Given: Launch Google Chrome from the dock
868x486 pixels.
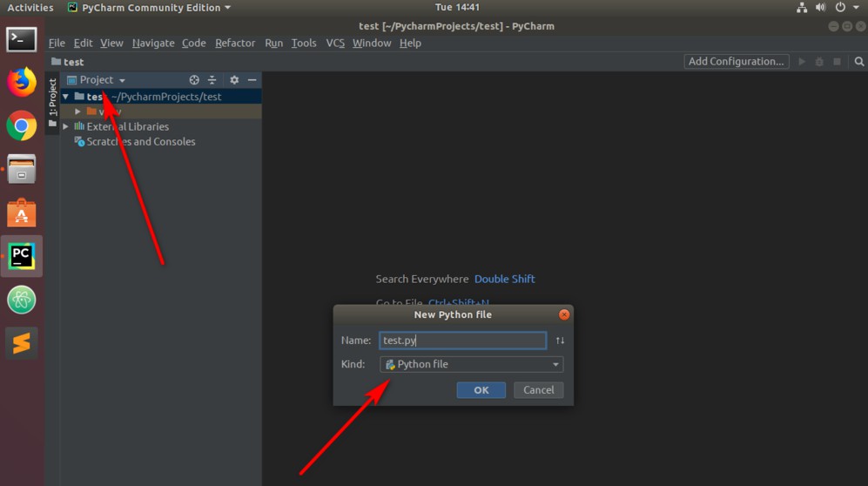Looking at the screenshot, I should 21,125.
